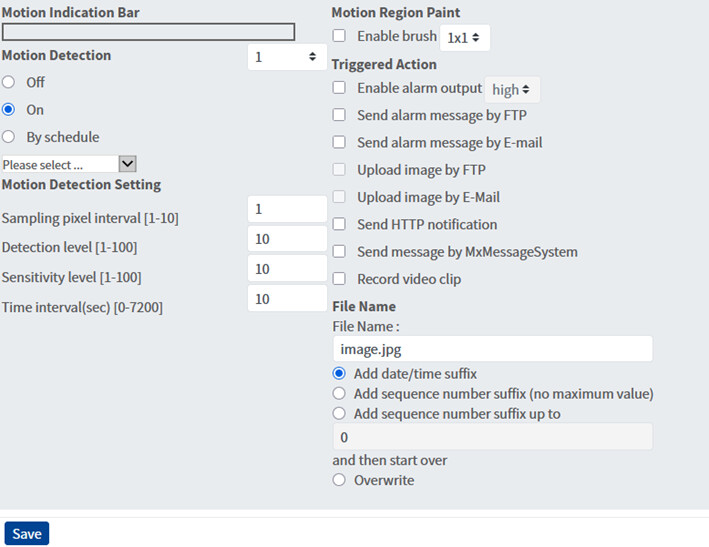Enable Send alarm message by E-mail
Image resolution: width=709 pixels, height=547 pixels.
tap(339, 143)
